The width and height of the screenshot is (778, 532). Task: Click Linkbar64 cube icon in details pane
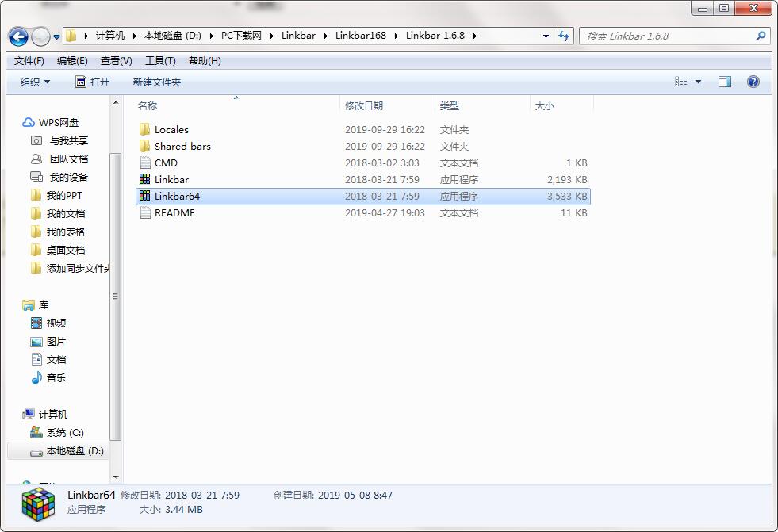point(38,503)
